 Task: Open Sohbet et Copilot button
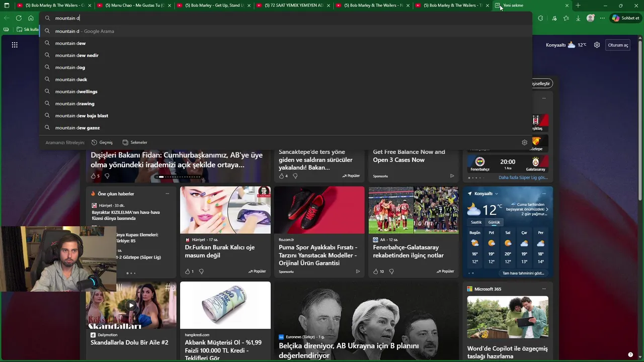(x=625, y=18)
